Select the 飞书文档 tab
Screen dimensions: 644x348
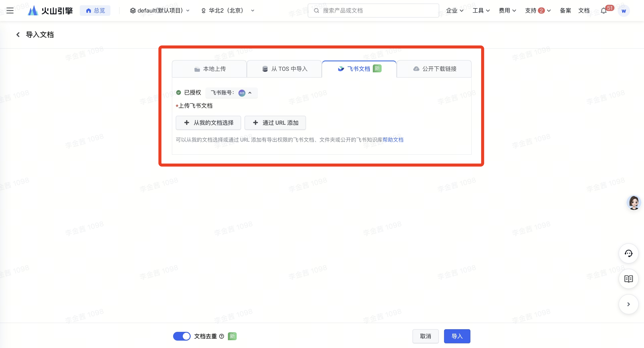[x=359, y=69]
